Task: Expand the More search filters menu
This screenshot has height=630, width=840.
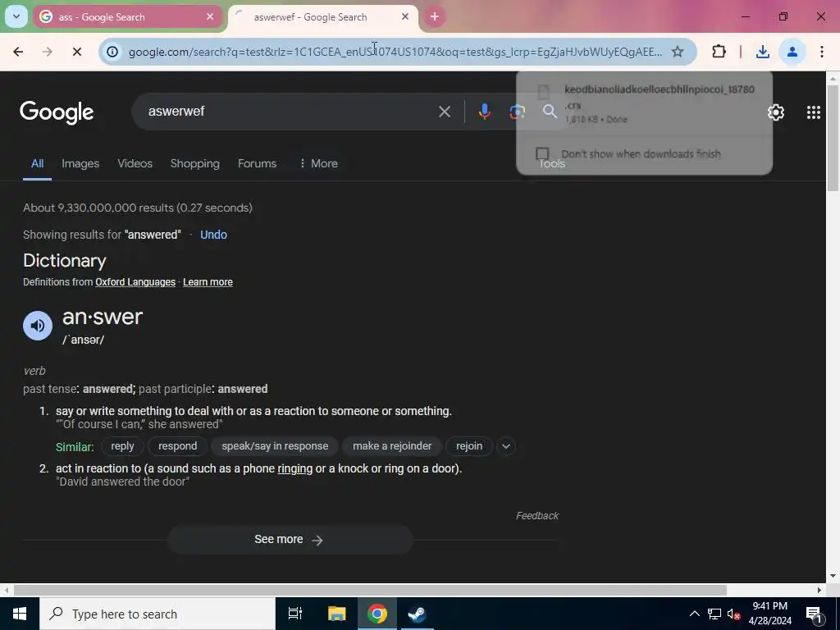Action: point(318,164)
